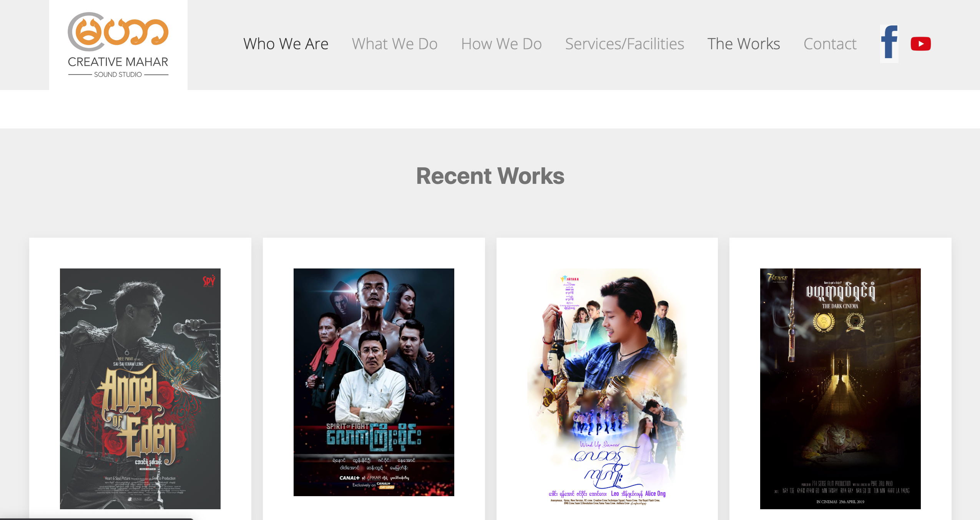Click the Sound Studio text under logo
This screenshot has width=980, height=520.
(x=118, y=74)
